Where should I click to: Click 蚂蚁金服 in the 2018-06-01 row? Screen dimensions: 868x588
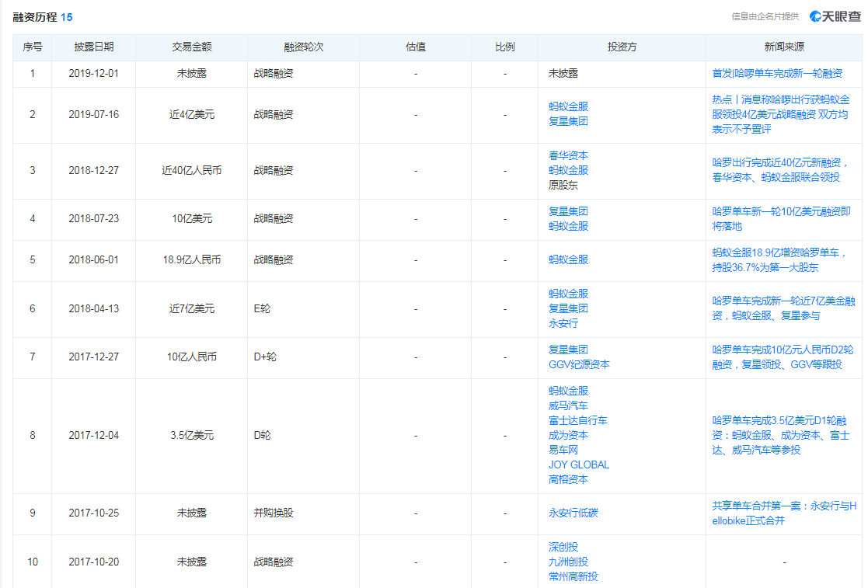[x=568, y=259]
